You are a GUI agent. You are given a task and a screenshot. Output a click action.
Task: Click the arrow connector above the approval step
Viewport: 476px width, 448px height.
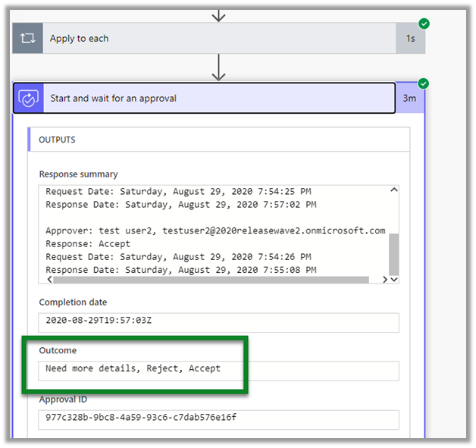(218, 67)
